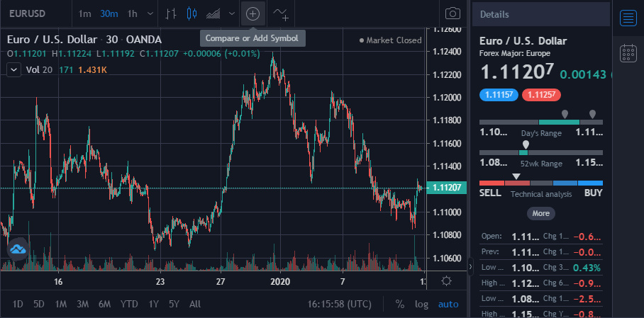
Task: Expand the chart style dropdown chevron
Action: [x=232, y=13]
